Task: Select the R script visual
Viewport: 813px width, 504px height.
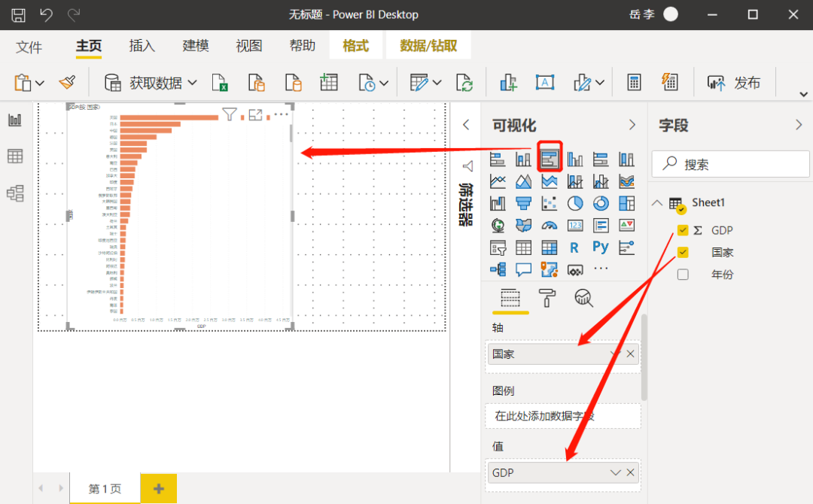Action: coord(574,247)
